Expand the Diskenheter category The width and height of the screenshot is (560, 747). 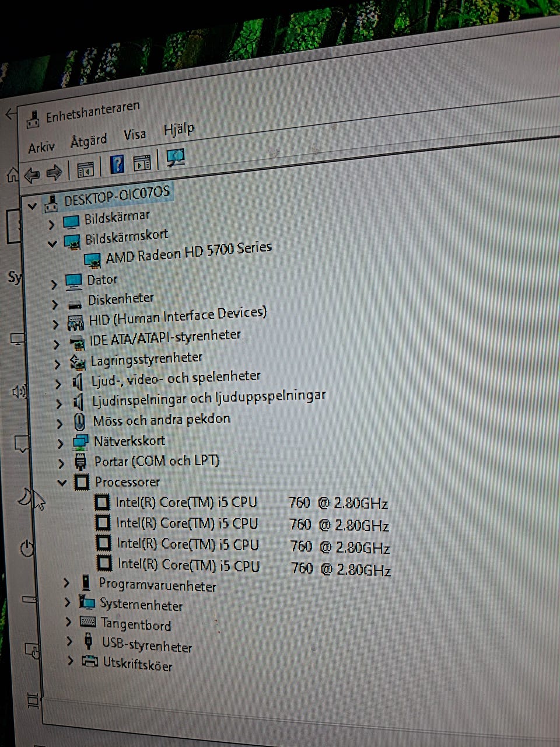[x=55, y=305]
